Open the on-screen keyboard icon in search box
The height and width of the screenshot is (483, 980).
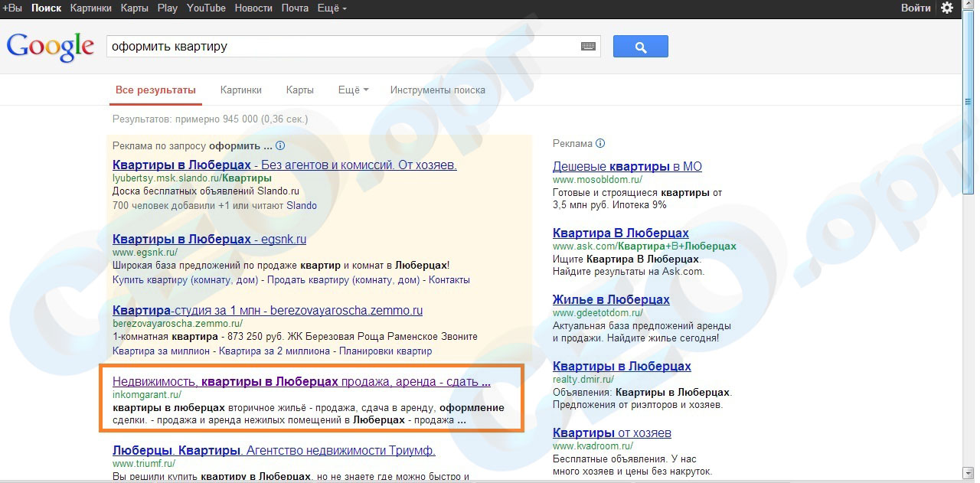pyautogui.click(x=588, y=47)
